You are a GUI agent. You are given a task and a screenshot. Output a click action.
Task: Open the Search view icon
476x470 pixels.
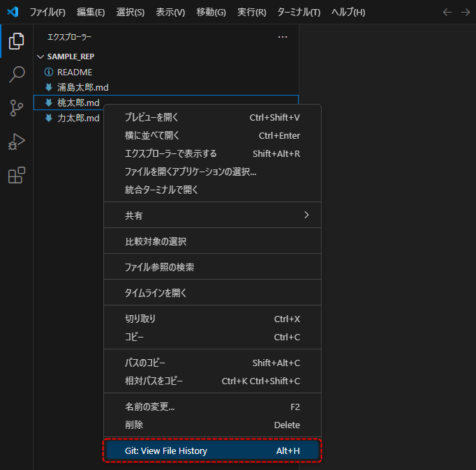pos(16,75)
